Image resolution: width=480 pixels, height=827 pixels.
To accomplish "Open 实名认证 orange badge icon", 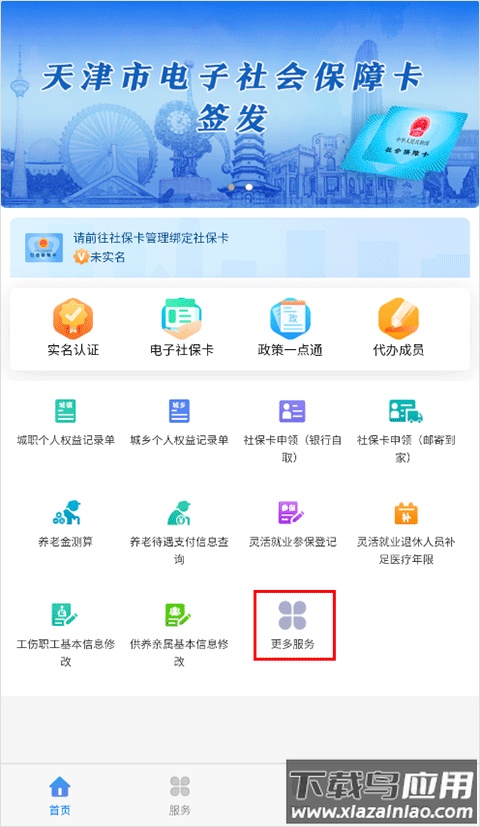I will (x=73, y=318).
